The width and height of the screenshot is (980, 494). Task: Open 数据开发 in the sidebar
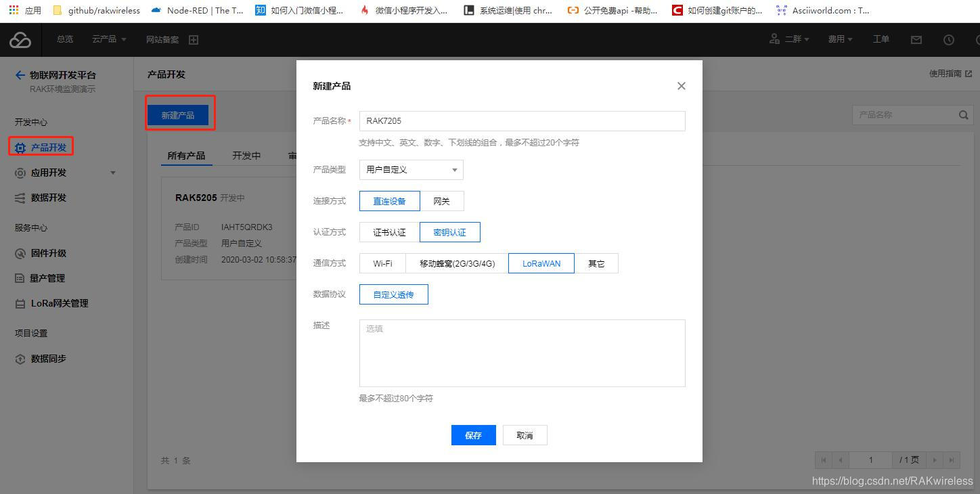click(49, 198)
